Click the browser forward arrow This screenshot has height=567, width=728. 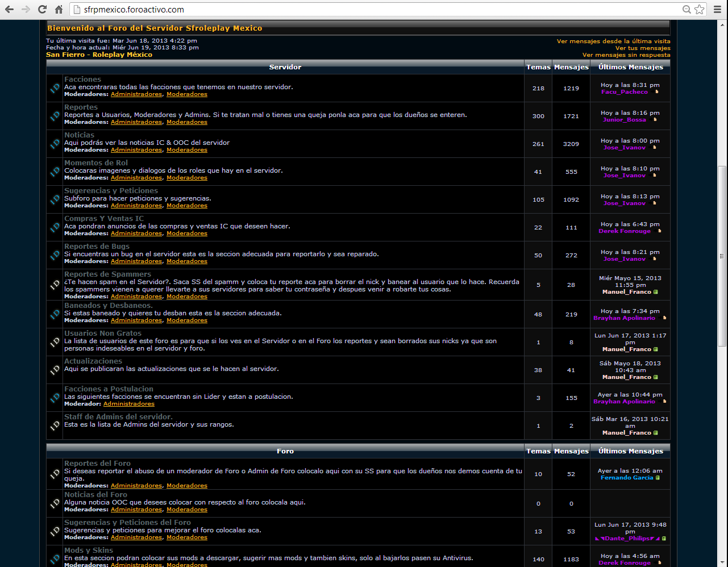(x=26, y=10)
